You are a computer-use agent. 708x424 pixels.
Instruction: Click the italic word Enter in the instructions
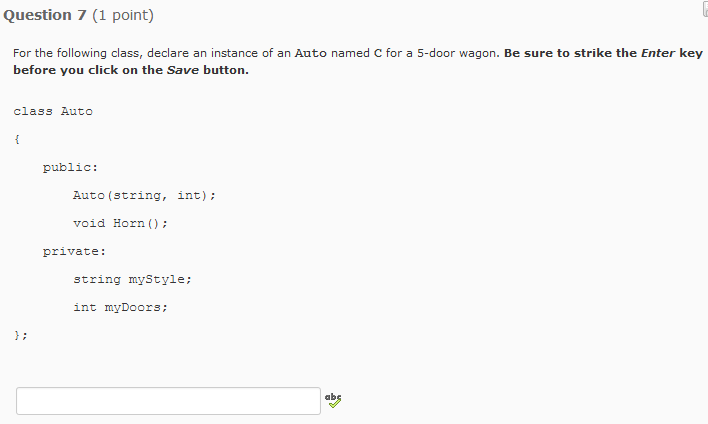point(657,53)
